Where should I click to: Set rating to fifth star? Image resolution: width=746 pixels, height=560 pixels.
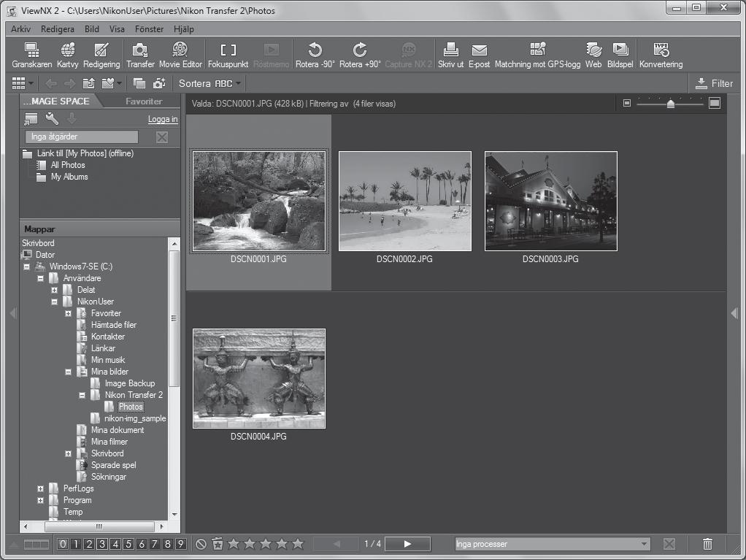298,543
